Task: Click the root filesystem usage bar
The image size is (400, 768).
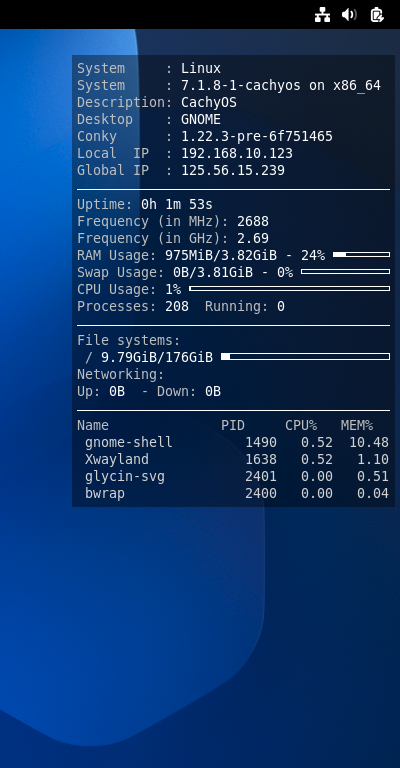Action: coord(306,357)
